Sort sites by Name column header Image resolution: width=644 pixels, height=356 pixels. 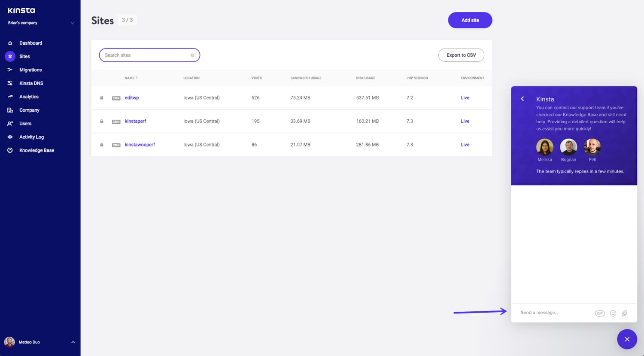131,78
